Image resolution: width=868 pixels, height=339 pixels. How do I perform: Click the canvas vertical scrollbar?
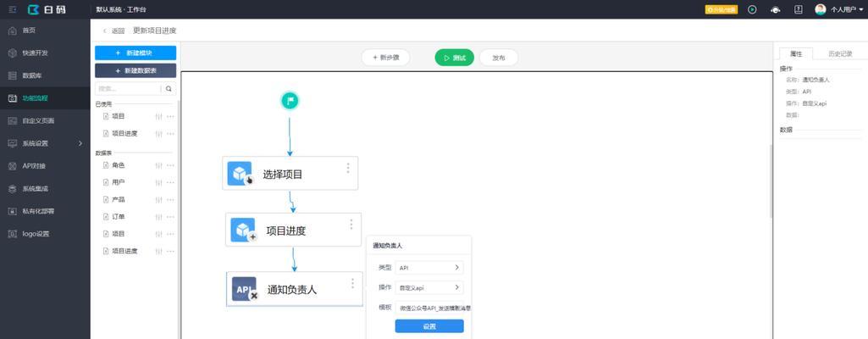point(771,180)
